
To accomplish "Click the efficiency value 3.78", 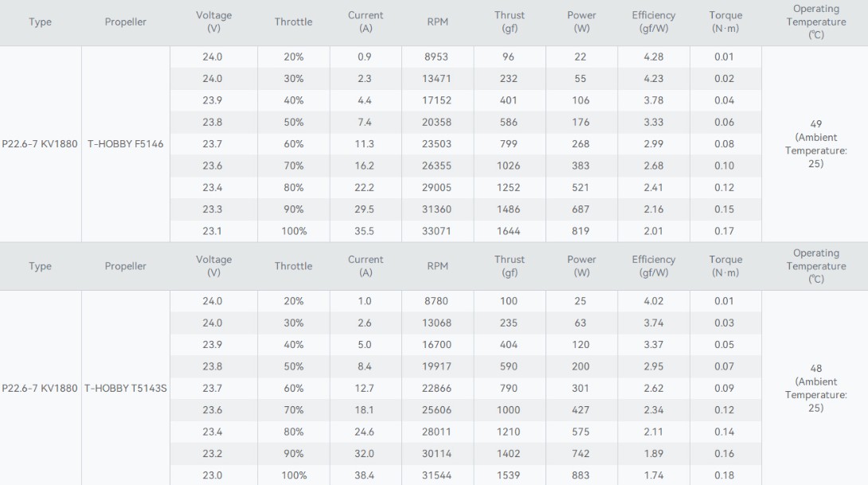I will pos(653,100).
